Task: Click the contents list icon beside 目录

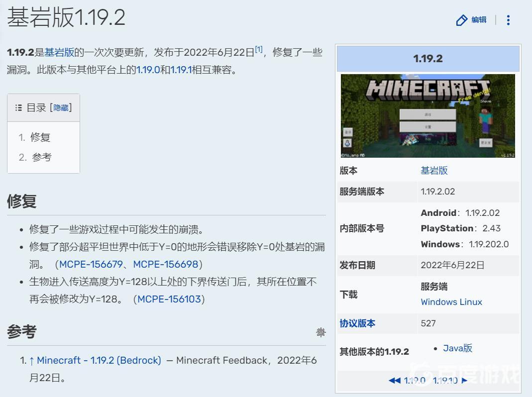Action: [18, 107]
